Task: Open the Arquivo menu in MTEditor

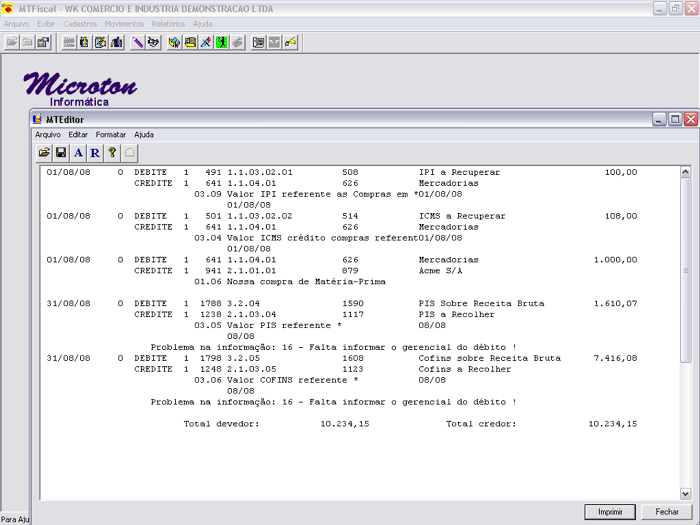Action: [x=48, y=134]
